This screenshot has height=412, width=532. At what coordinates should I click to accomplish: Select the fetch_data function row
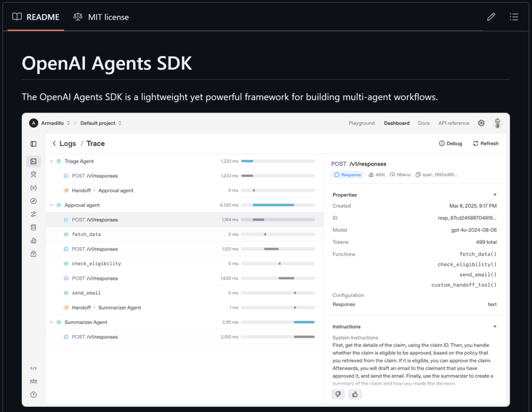[184, 234]
